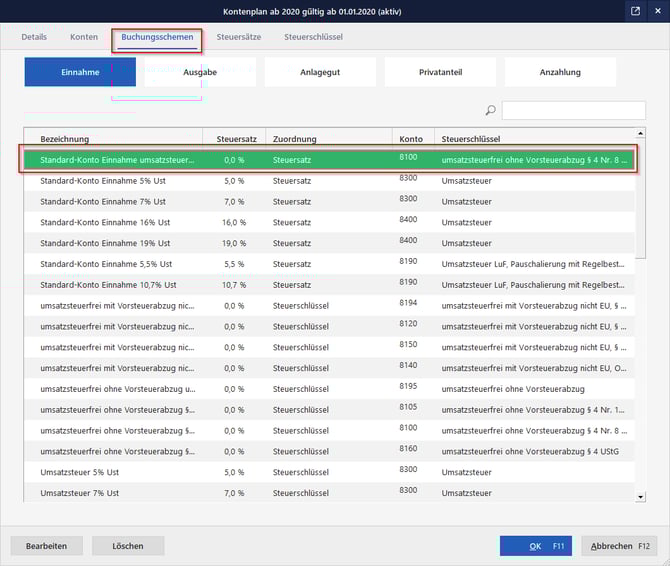This screenshot has width=670, height=566.
Task: Select row Standard-Konto Einnahme 5,5% Ust
Action: click(329, 264)
